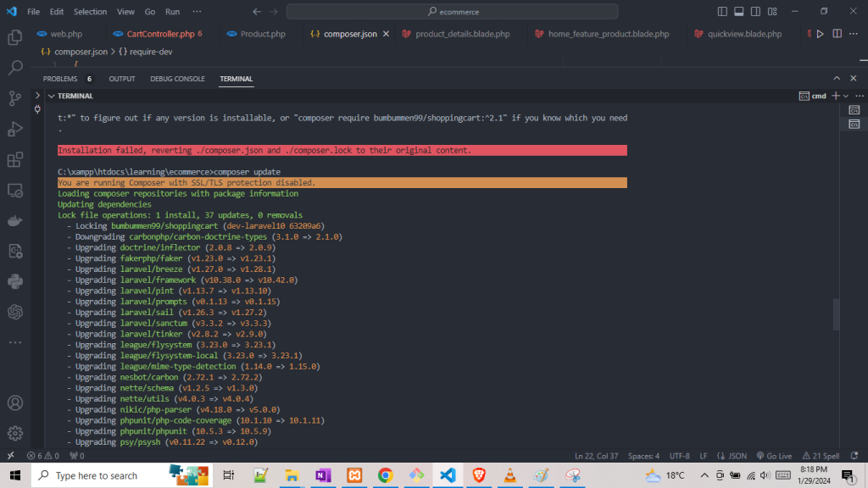
Task: Open the Selection menu
Action: [x=90, y=11]
